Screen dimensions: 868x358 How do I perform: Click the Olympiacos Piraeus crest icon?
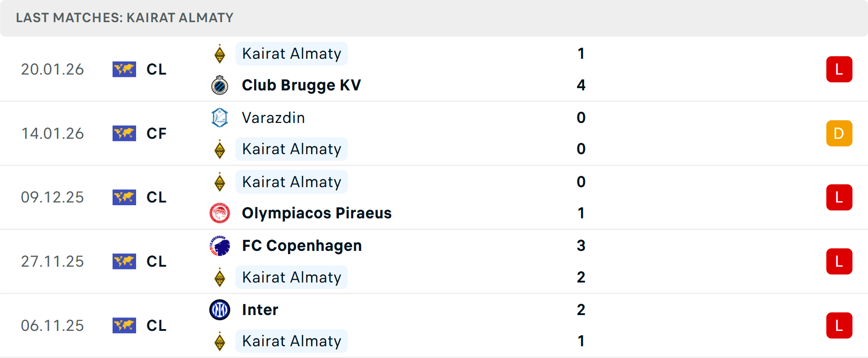(220, 213)
